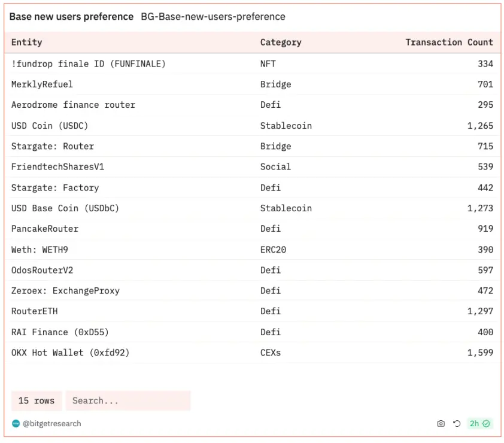Click the FriendtechSharesV1 entity cell
This screenshot has width=504, height=443.
click(57, 167)
